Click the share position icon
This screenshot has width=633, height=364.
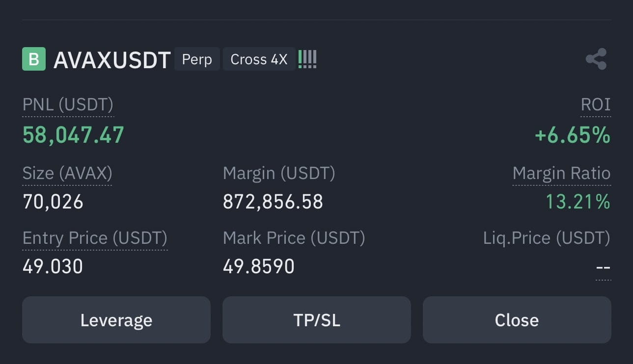pyautogui.click(x=596, y=59)
